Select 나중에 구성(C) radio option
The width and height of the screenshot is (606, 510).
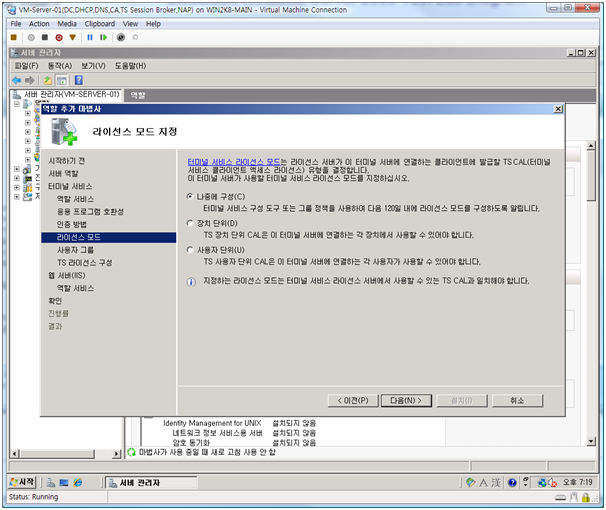[x=190, y=197]
